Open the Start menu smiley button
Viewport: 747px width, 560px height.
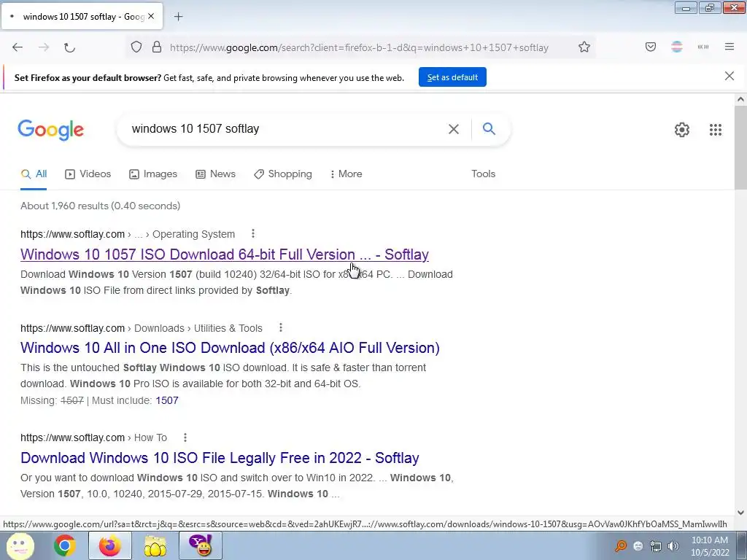click(x=20, y=545)
